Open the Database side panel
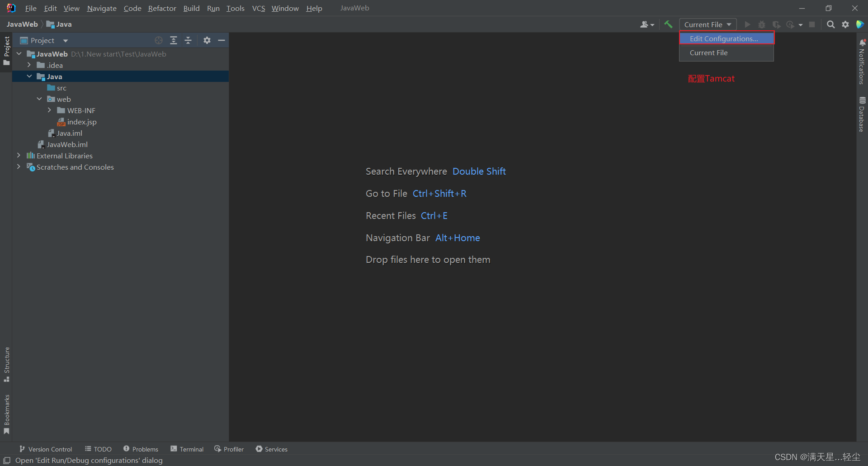Screen dimensions: 868x466 pyautogui.click(x=862, y=114)
